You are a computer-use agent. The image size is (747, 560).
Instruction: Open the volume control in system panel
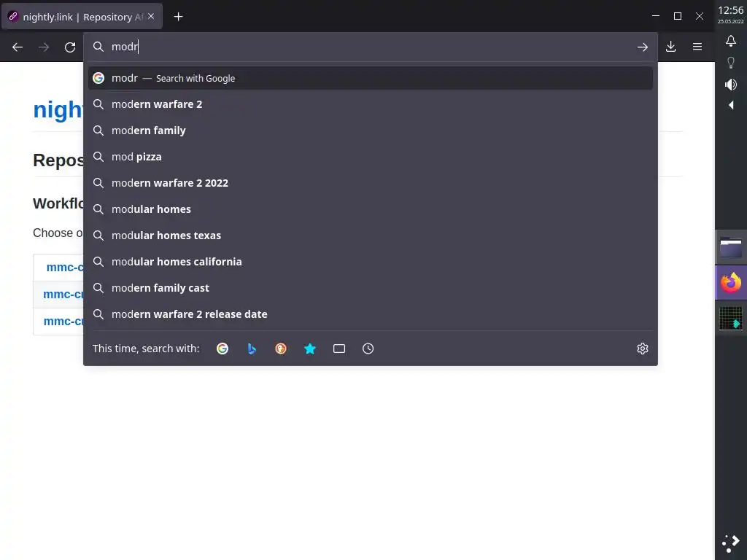(731, 85)
